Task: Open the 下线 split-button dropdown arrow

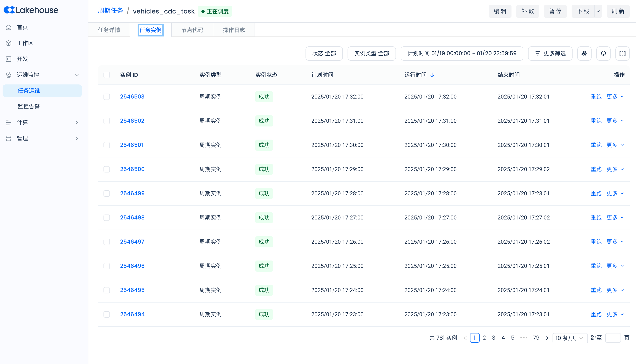Action: [x=598, y=11]
